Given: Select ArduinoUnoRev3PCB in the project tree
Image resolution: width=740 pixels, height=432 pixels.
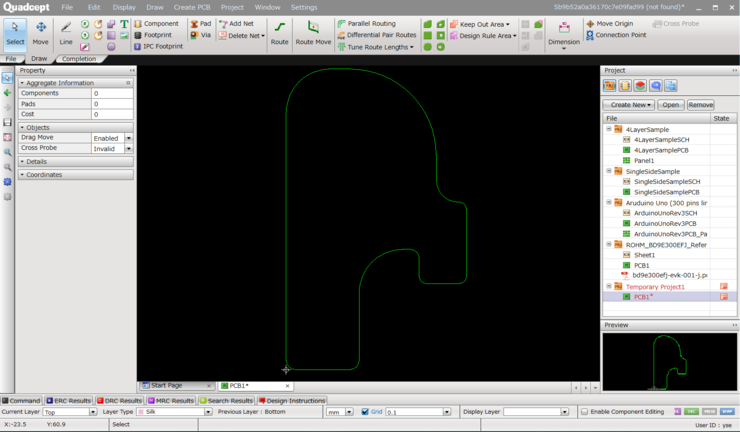Looking at the screenshot, I should coord(664,223).
